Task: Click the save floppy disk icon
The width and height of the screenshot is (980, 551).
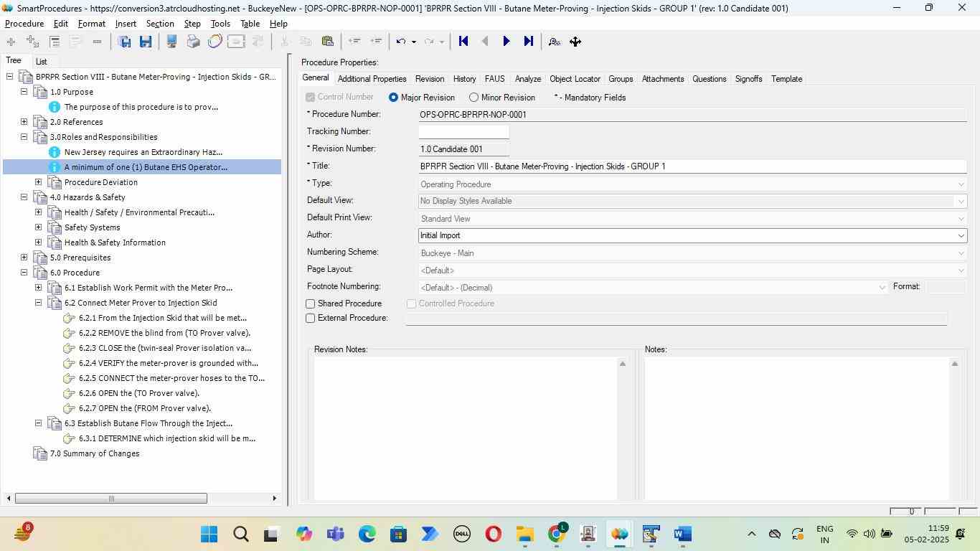Action: click(x=146, y=42)
